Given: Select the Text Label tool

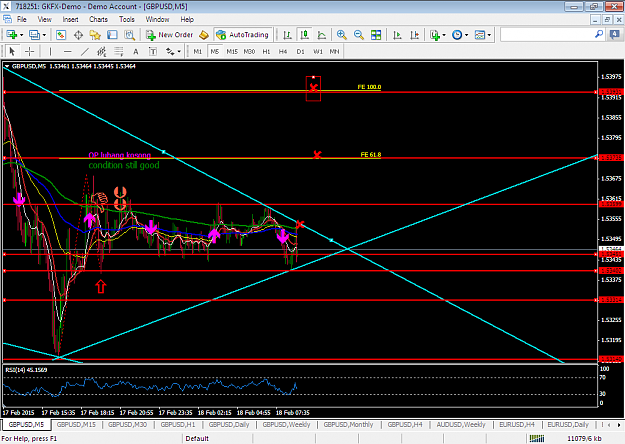Looking at the screenshot, I should point(153,51).
